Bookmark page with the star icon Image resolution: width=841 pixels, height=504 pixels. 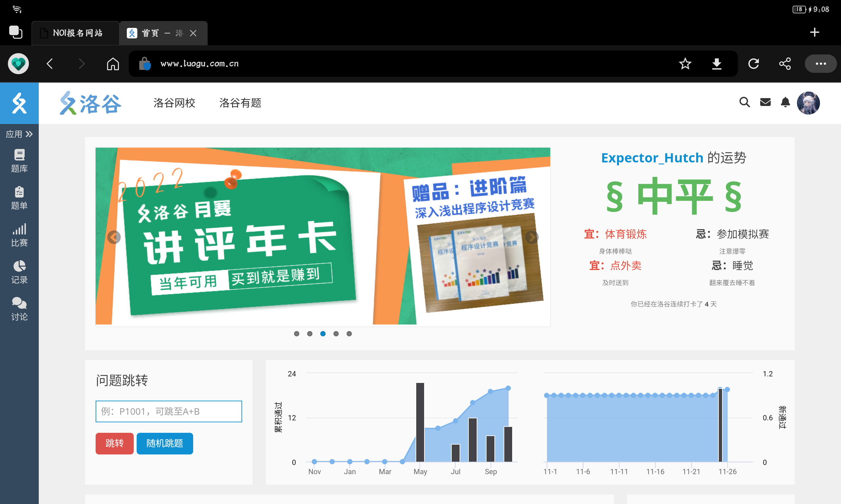click(685, 64)
